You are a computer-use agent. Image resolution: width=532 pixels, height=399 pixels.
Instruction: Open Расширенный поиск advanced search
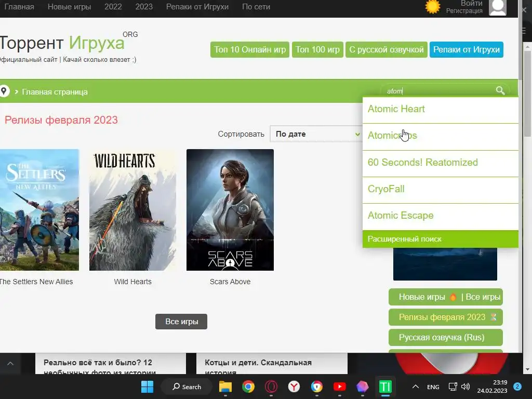tap(441, 239)
